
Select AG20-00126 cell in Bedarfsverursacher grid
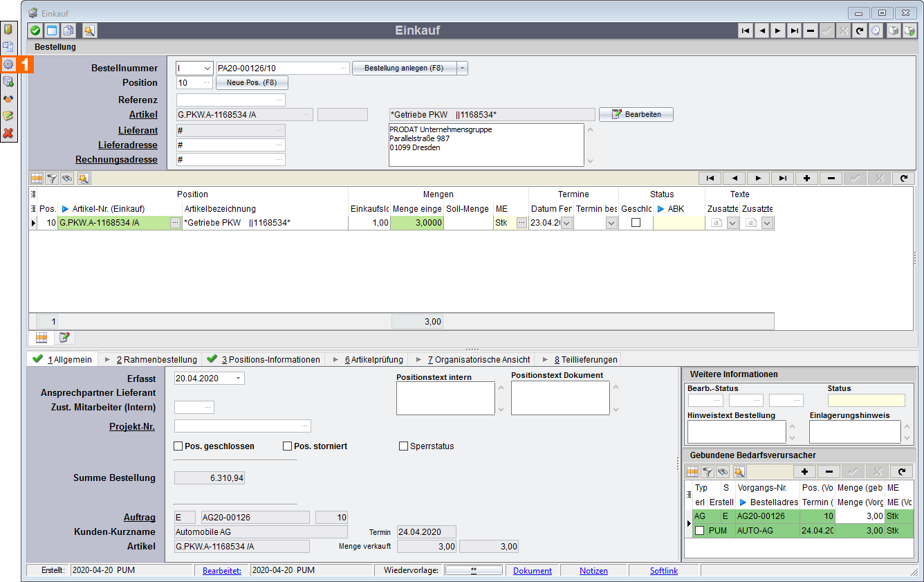767,516
